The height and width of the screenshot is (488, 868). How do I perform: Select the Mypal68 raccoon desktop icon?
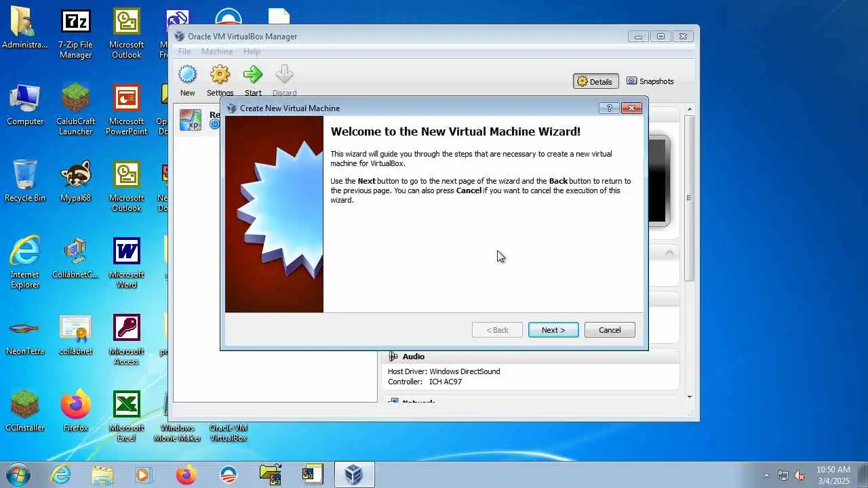75,182
